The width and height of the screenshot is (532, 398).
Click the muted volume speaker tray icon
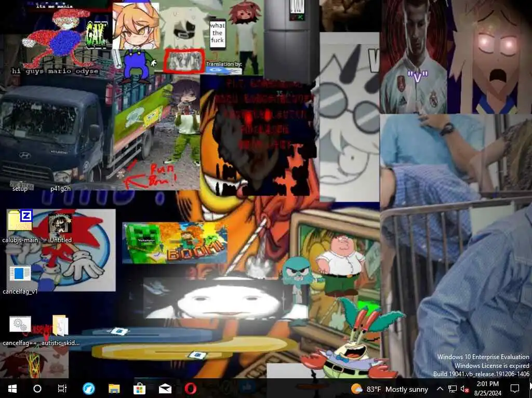464,389
